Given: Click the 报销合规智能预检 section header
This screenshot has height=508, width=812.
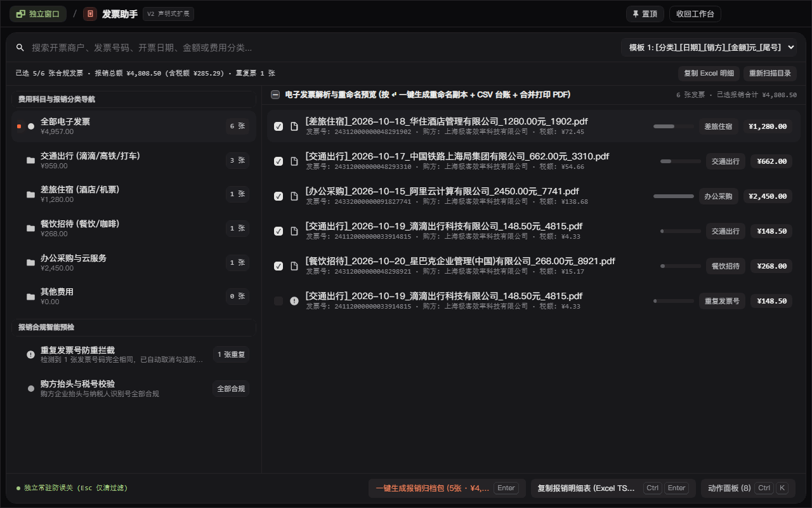Looking at the screenshot, I should pos(134,327).
